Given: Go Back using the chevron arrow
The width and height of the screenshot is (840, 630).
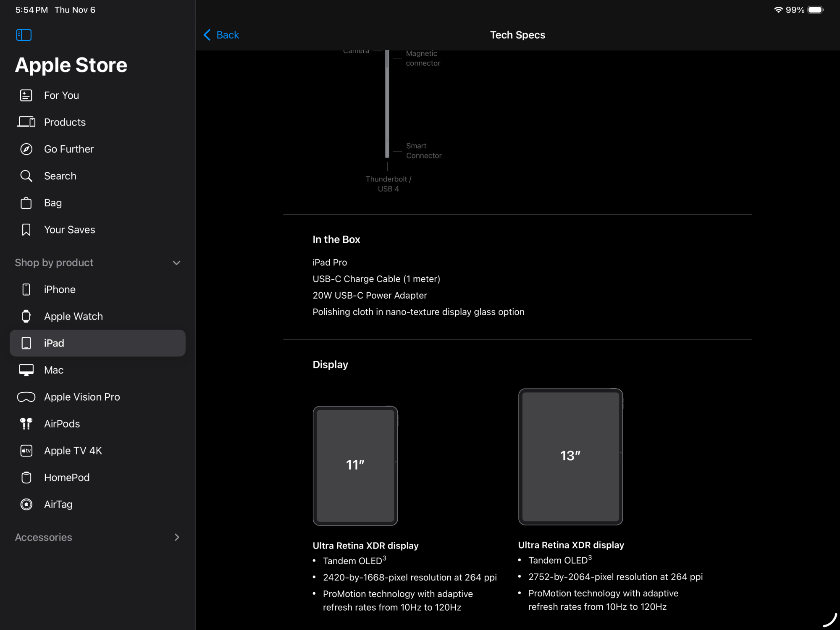Looking at the screenshot, I should point(207,35).
